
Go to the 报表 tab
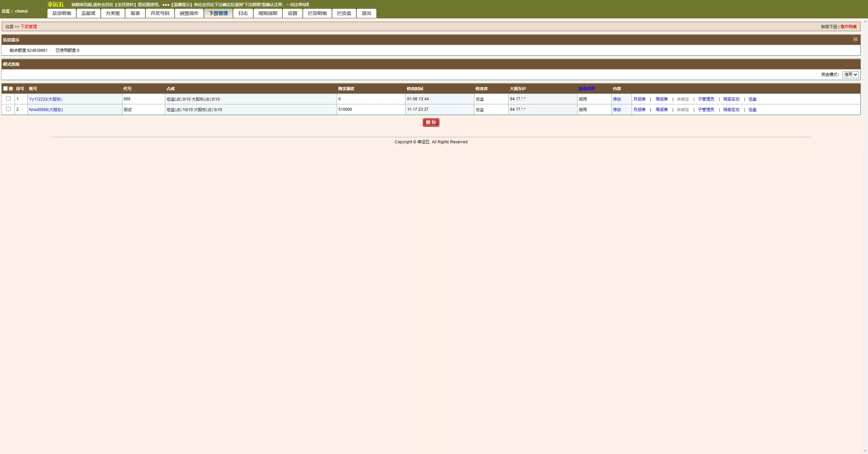click(135, 13)
